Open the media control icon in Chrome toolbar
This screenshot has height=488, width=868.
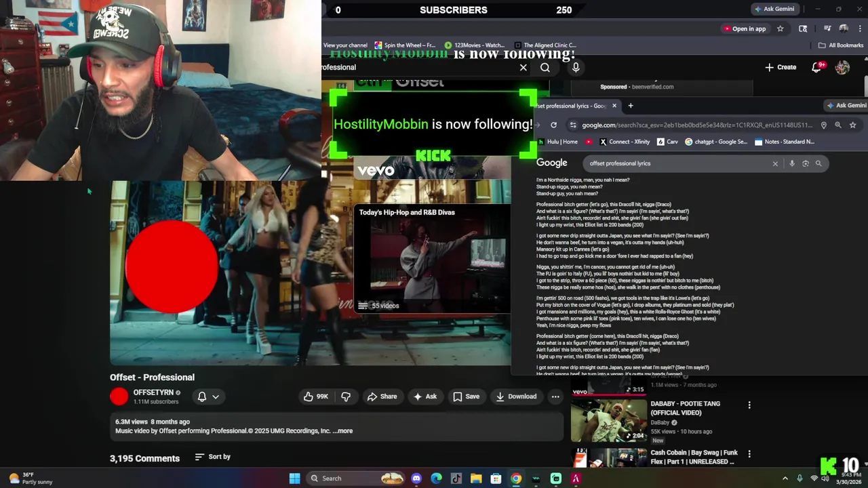tap(827, 28)
